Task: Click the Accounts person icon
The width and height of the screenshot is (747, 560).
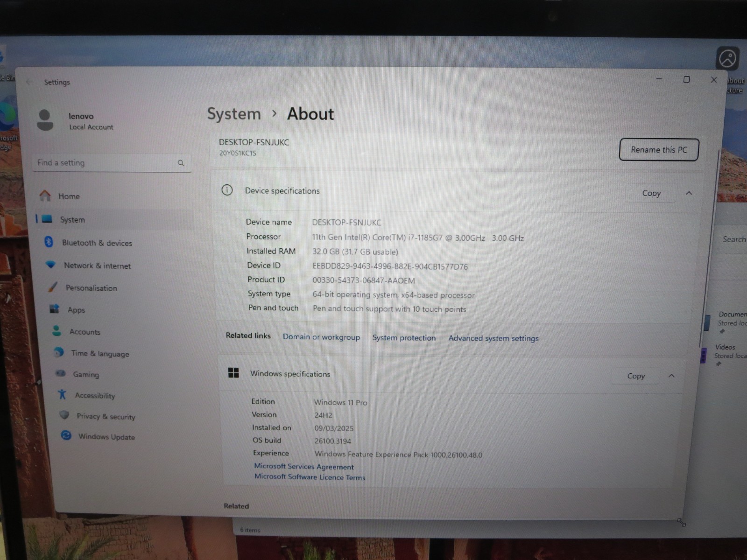Action: 56,331
